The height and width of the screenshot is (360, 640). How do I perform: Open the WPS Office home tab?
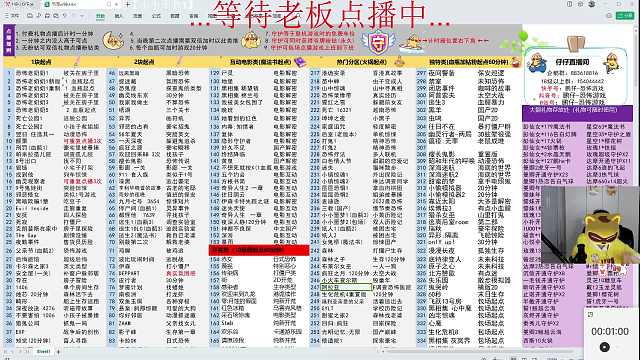19,4
